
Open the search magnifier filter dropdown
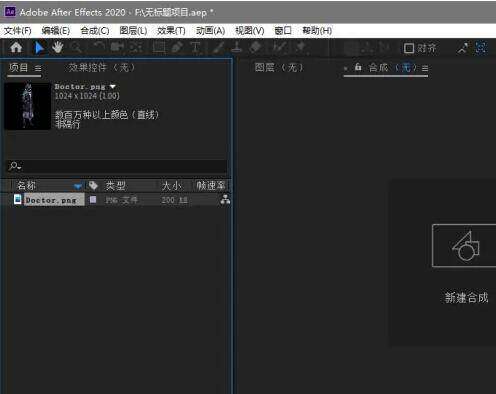click(15, 165)
